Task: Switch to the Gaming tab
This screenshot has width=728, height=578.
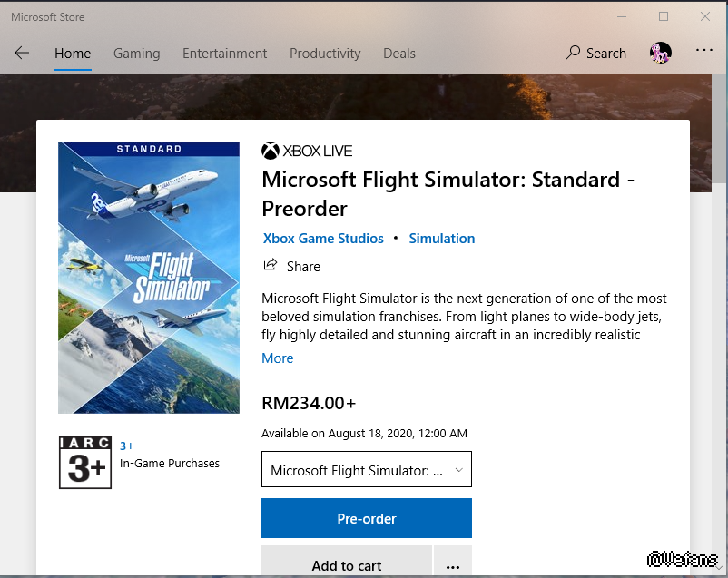Action: coord(136,54)
